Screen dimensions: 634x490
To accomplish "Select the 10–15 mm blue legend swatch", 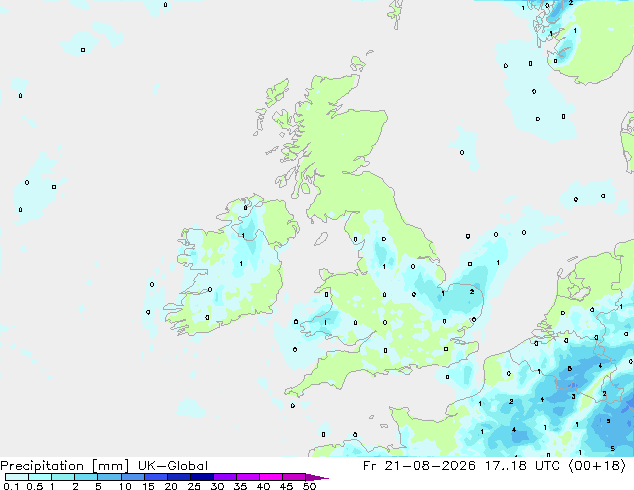I will coord(133,477).
